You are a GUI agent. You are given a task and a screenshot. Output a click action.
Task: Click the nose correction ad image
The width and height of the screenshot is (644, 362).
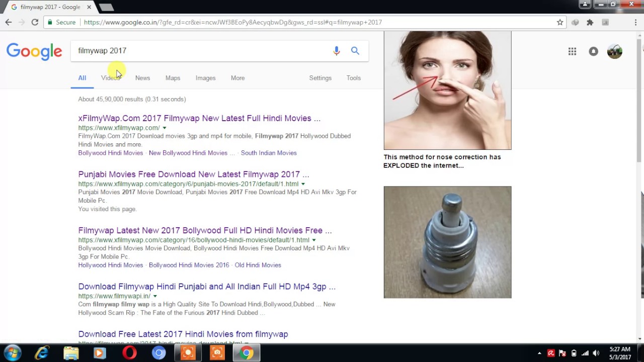click(447, 90)
